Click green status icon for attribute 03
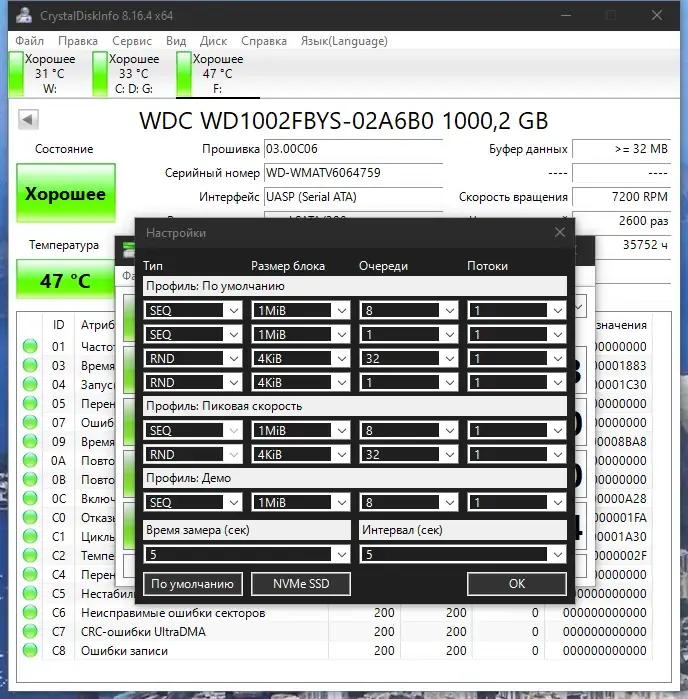The height and width of the screenshot is (699, 688). pyautogui.click(x=30, y=366)
